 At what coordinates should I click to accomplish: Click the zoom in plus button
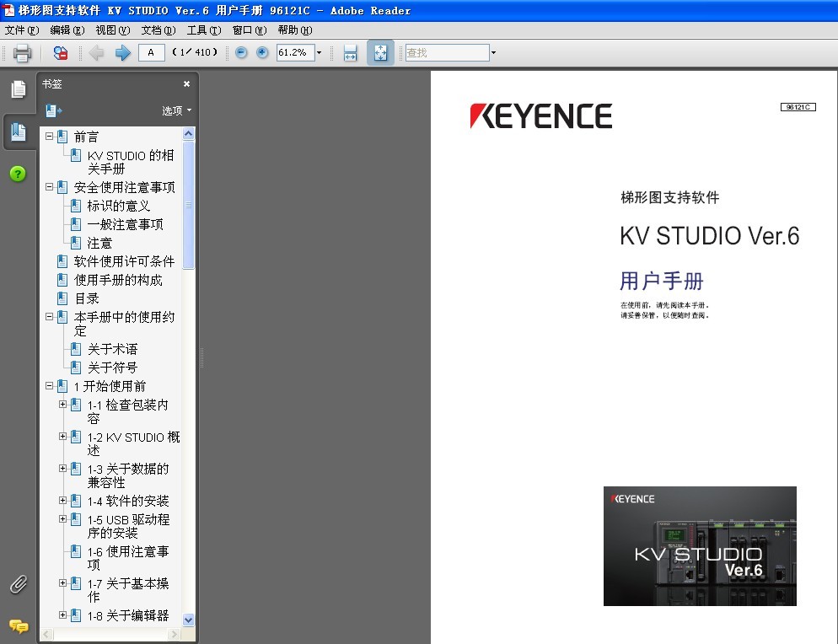(x=262, y=53)
